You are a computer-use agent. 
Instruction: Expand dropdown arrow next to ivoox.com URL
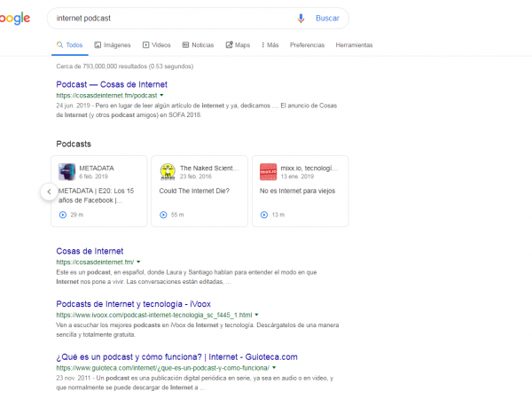pyautogui.click(x=256, y=315)
